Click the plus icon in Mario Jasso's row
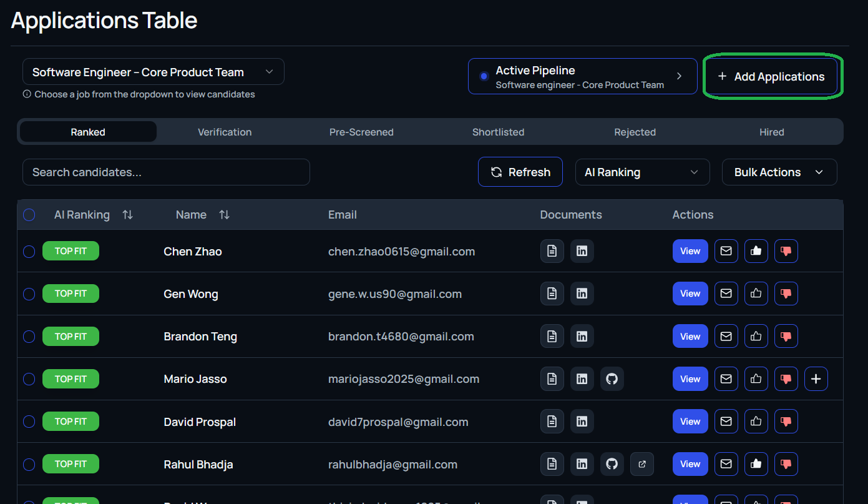868x504 pixels. [x=816, y=379]
